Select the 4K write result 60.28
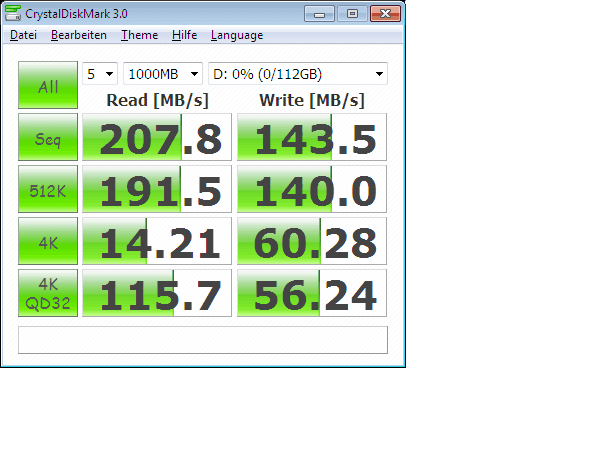 (x=312, y=241)
